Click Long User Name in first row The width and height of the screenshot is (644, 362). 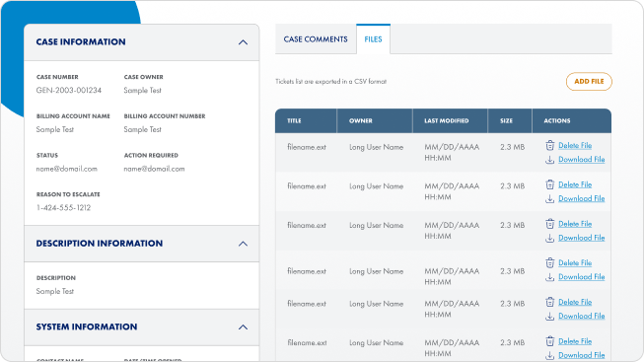pos(376,147)
